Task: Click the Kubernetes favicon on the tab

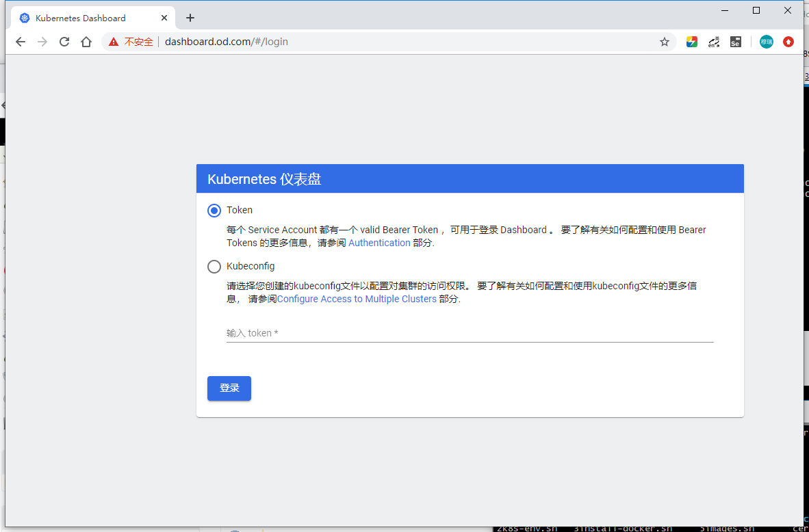Action: [x=24, y=18]
